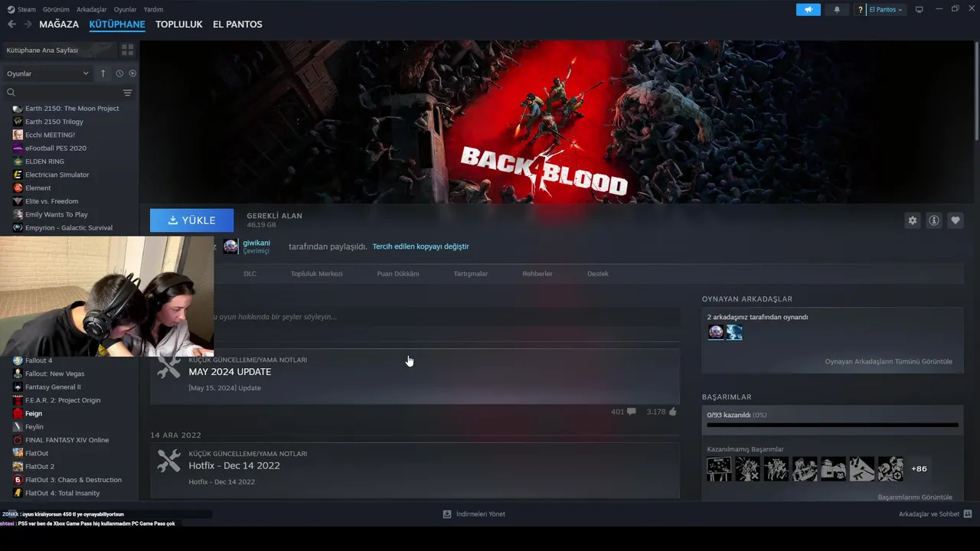Click Tercih edilen kopyayı değiştir link
This screenshot has height=551, width=980.
(420, 246)
